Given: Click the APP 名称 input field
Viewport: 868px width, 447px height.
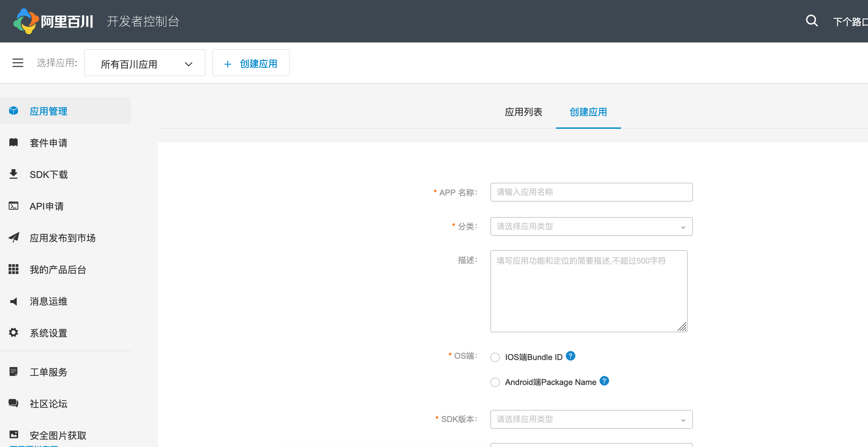Looking at the screenshot, I should point(591,192).
